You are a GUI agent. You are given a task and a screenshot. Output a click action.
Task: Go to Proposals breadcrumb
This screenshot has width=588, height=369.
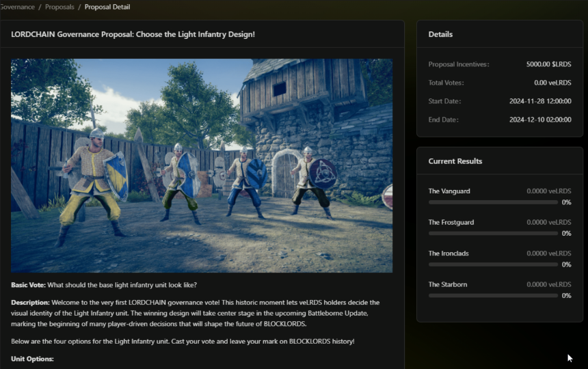59,7
